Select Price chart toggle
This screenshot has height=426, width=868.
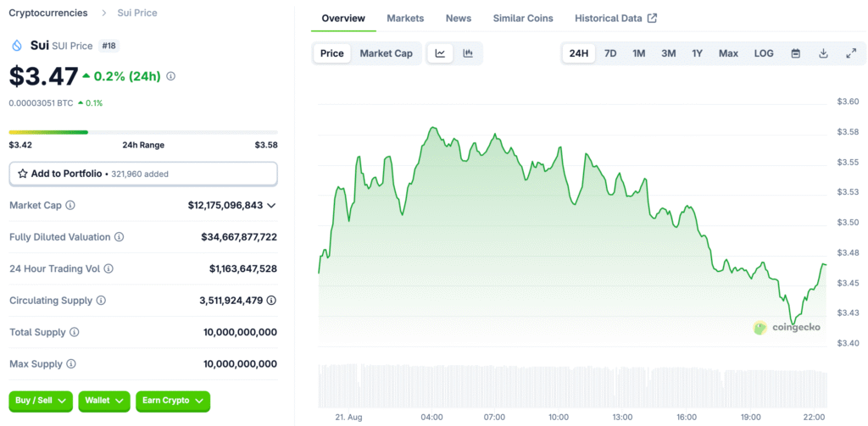pos(332,53)
